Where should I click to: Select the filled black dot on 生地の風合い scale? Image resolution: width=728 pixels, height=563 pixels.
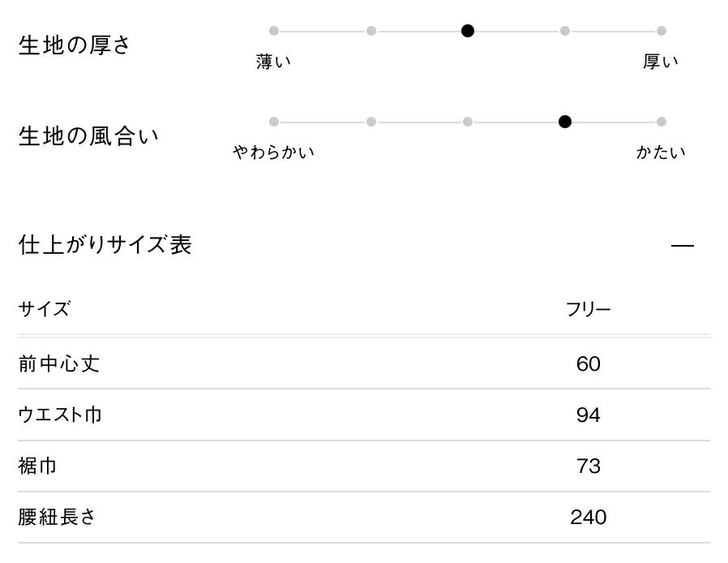[x=565, y=122]
